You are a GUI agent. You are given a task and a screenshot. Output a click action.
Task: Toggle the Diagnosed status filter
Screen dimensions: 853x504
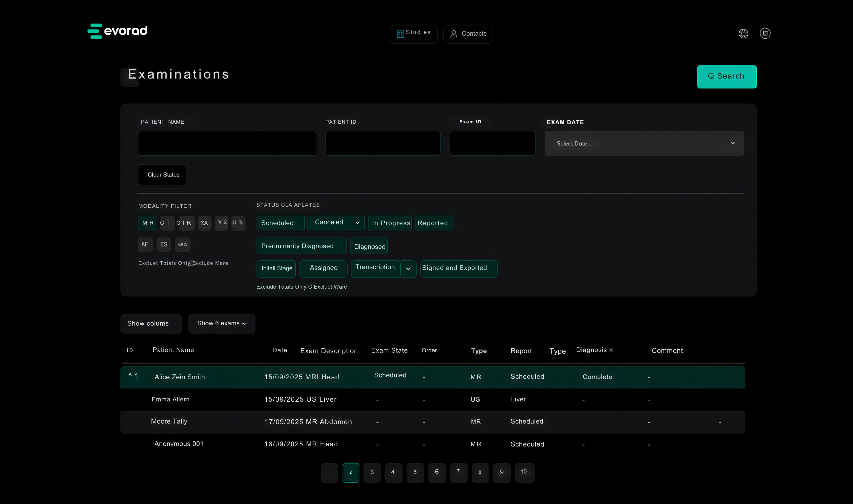369,246
